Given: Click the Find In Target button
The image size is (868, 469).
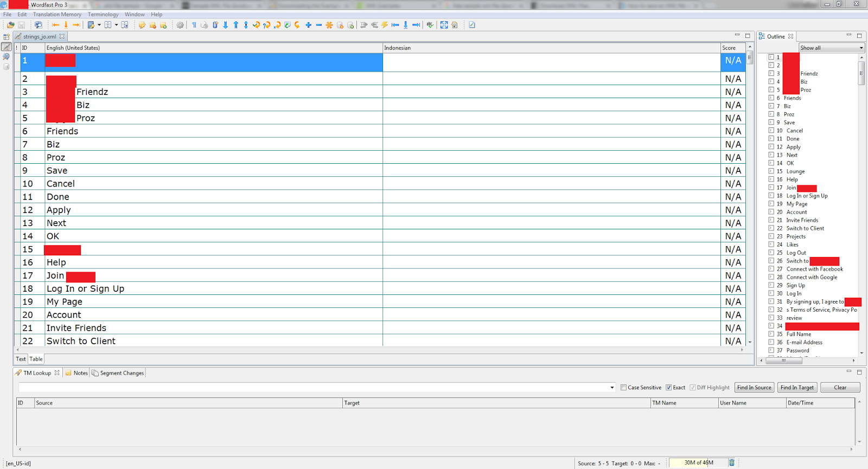Looking at the screenshot, I should click(797, 387).
